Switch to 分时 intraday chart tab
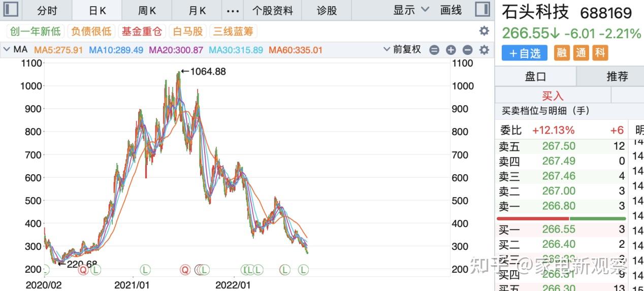The height and width of the screenshot is (291, 644). [x=47, y=10]
